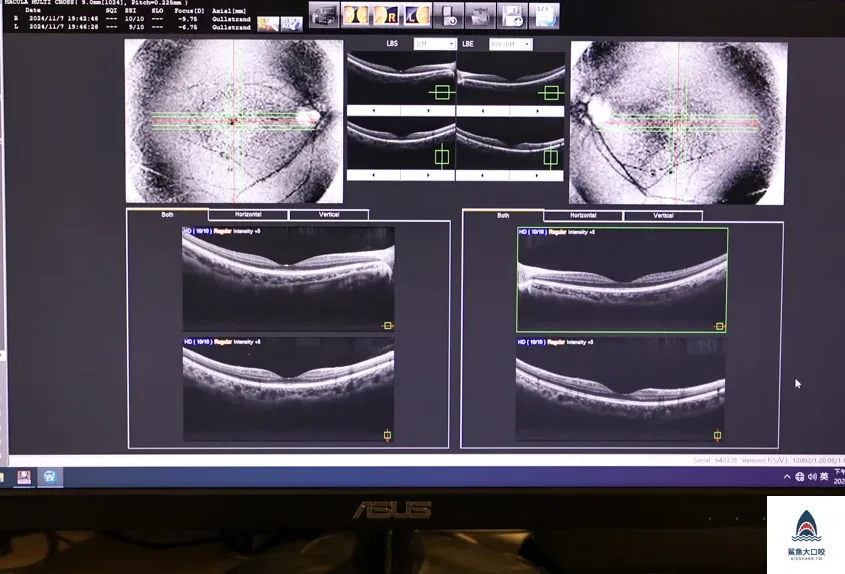Click the yellow edit icon with red pen
This screenshot has width=845, height=574.
pyautogui.click(x=268, y=24)
